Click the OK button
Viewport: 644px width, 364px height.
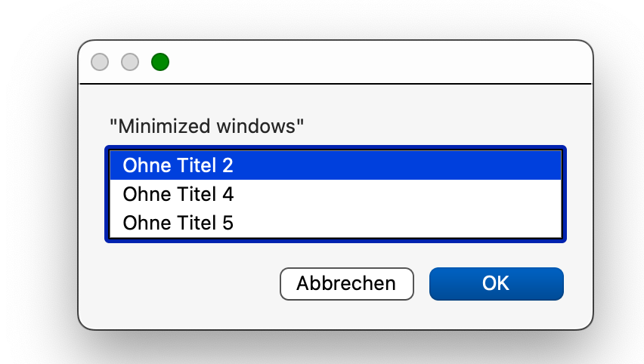pos(496,283)
